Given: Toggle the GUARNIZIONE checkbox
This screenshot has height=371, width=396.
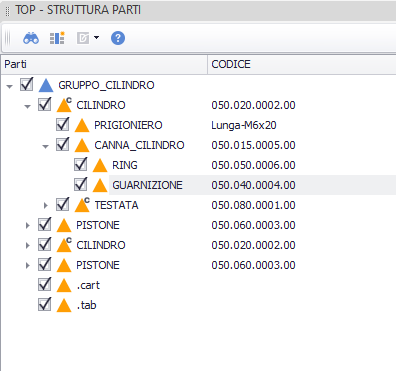Looking at the screenshot, I should click(x=81, y=184).
